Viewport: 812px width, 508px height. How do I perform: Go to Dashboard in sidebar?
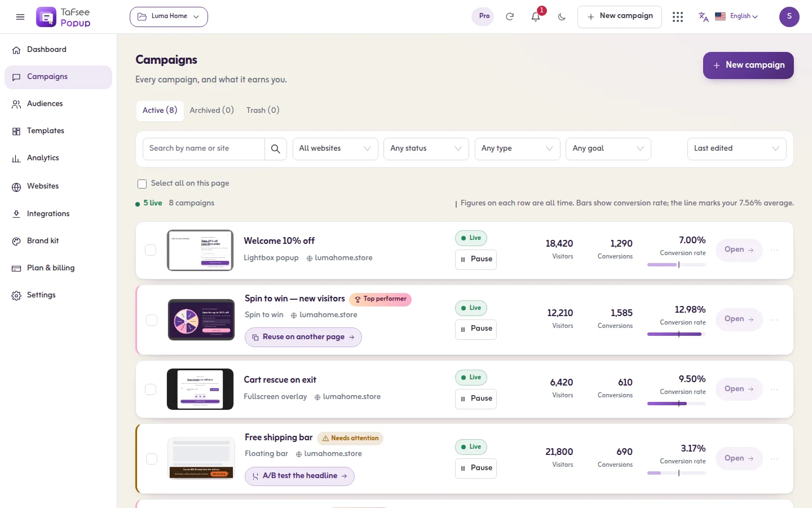click(x=58, y=50)
